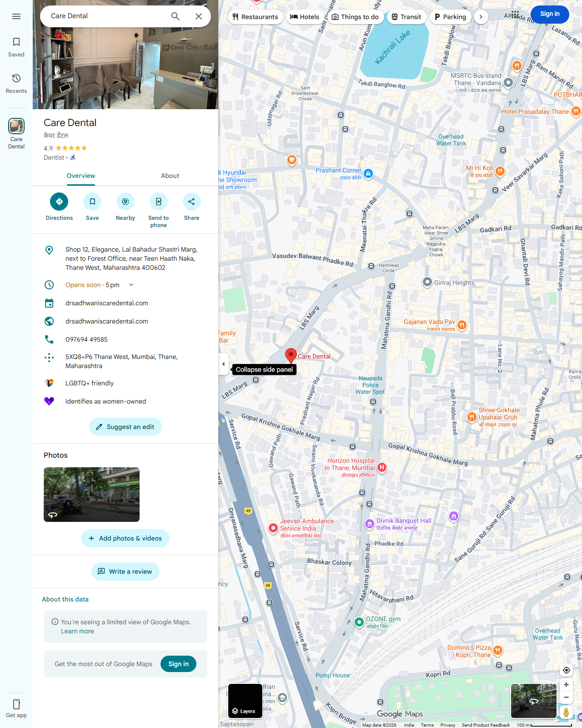Collapse the side panel arrow

pyautogui.click(x=223, y=364)
